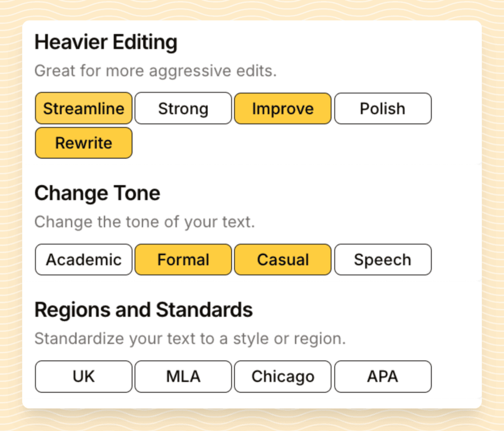The image size is (504, 431).
Task: Convert citations to Chicago style
Action: point(283,376)
